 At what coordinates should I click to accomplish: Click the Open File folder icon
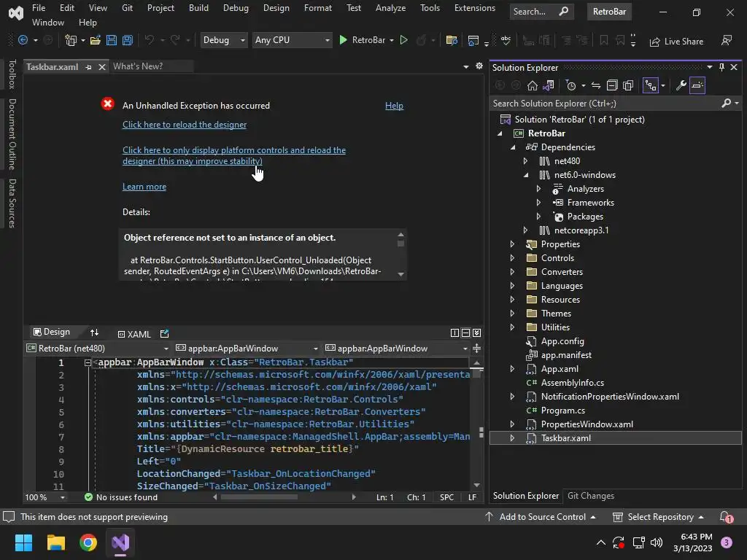[96, 41]
